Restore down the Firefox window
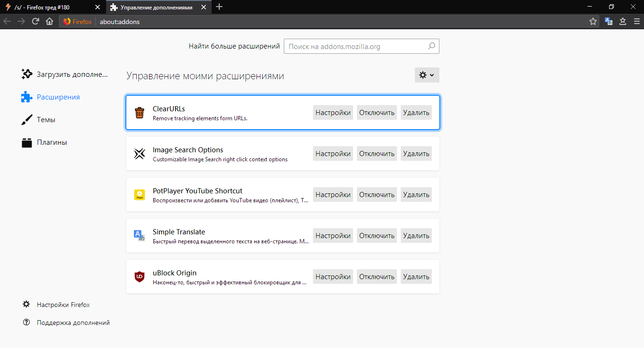This screenshot has width=644, height=348. coord(611,7)
